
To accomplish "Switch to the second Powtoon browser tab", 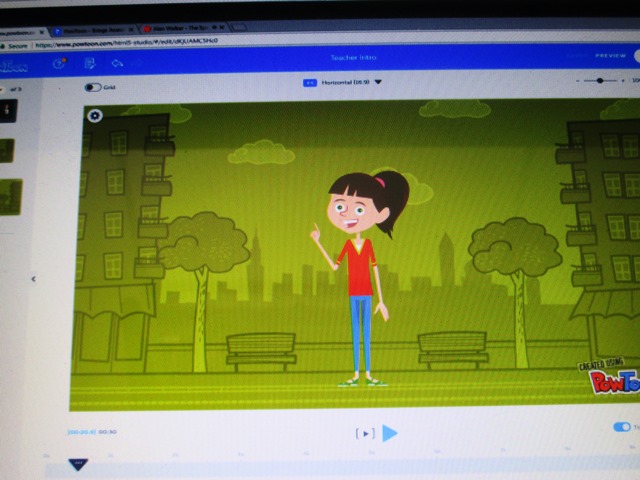I will point(94,30).
